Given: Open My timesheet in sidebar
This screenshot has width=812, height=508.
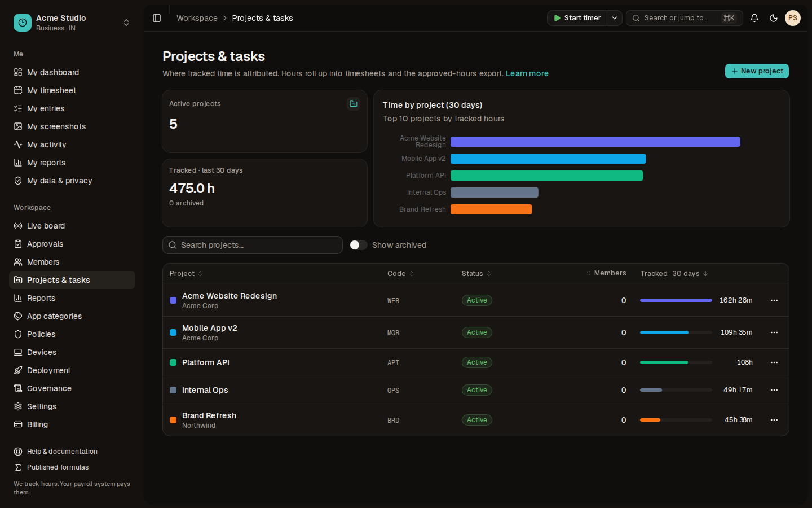Looking at the screenshot, I should (x=72, y=90).
